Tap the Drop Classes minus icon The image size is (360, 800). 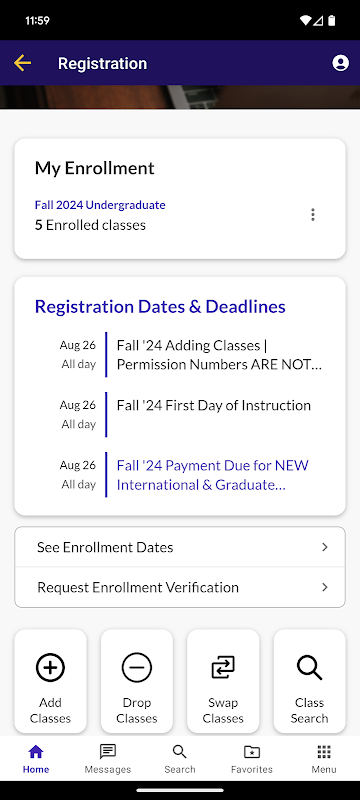[x=137, y=667]
